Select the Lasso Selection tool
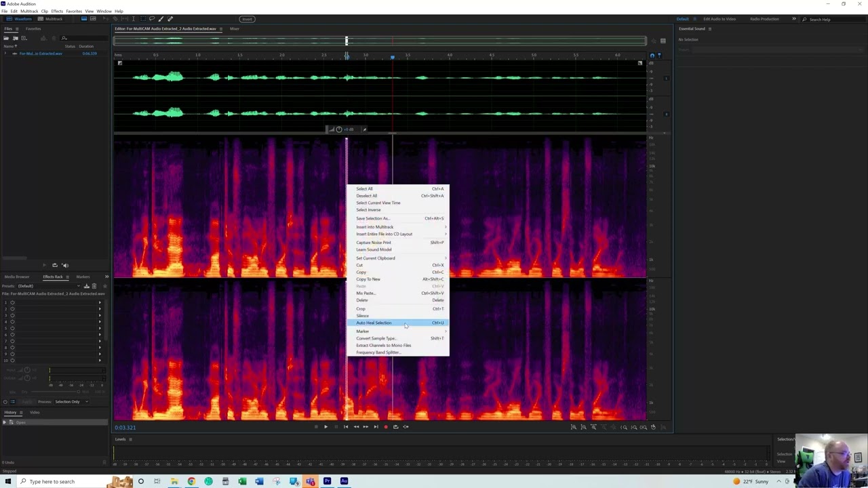The image size is (868, 488). click(x=151, y=19)
